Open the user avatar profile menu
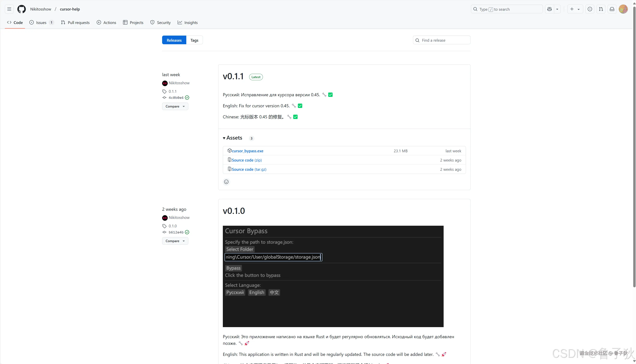This screenshot has height=364, width=636. (x=623, y=9)
